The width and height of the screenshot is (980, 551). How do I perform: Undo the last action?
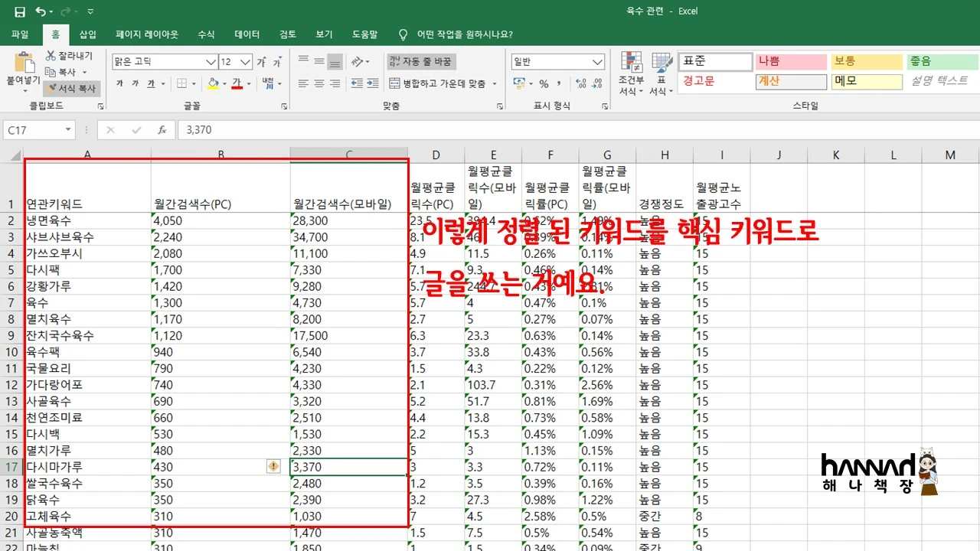coord(41,11)
